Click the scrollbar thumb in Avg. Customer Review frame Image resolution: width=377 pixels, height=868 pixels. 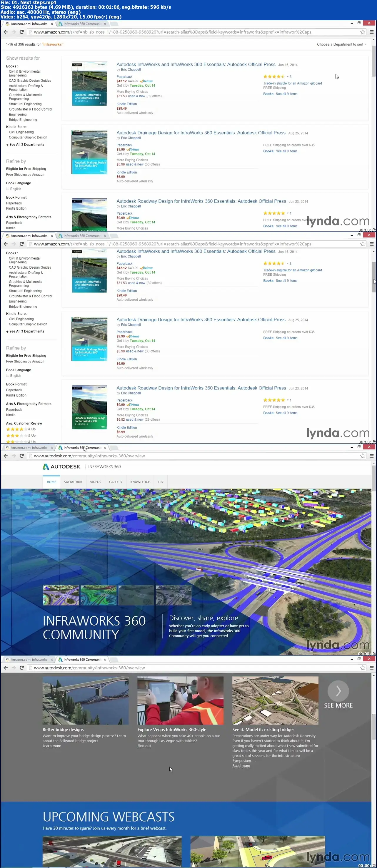coord(373,277)
